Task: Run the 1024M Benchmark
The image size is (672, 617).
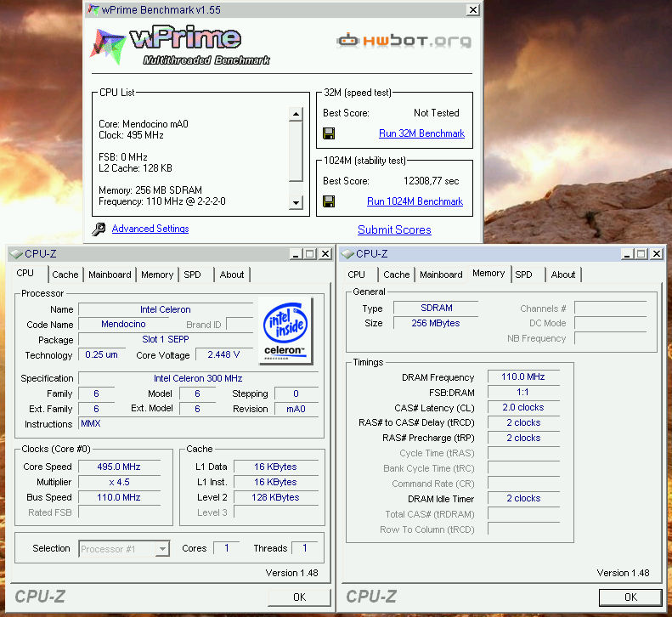Action: (x=415, y=201)
